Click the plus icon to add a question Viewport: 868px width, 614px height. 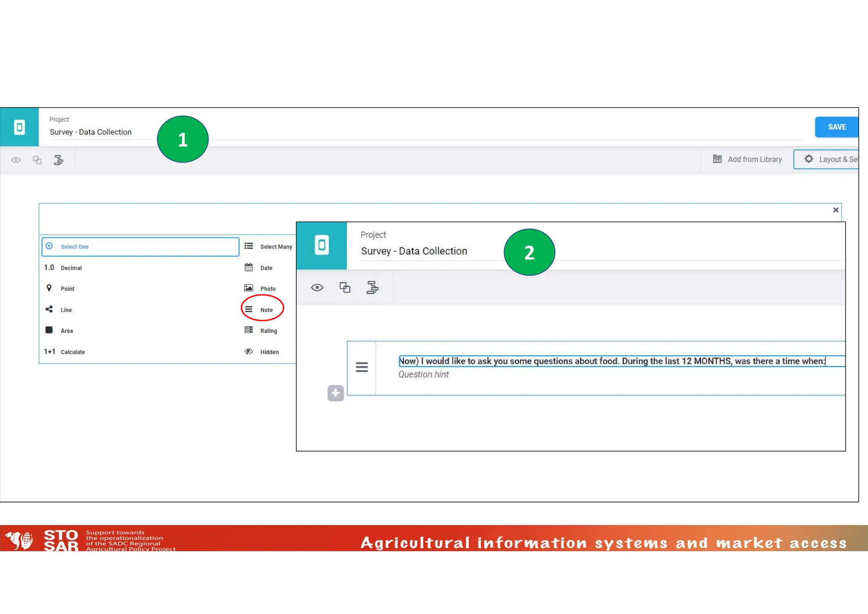pyautogui.click(x=335, y=393)
